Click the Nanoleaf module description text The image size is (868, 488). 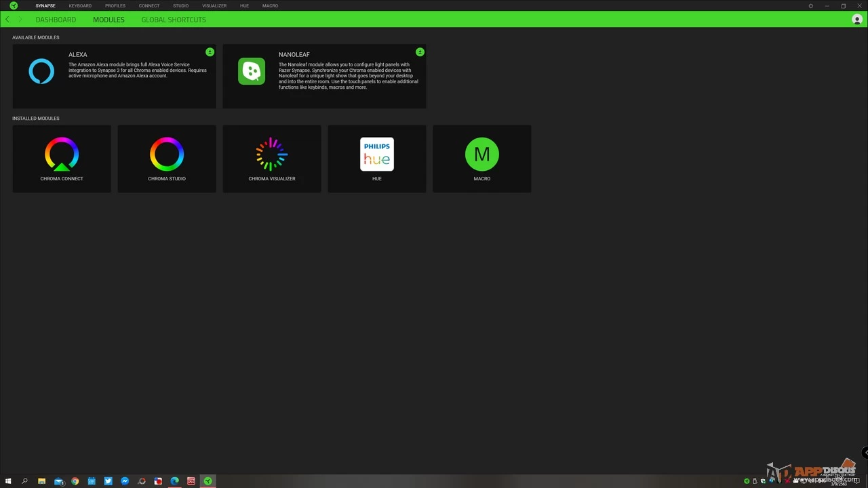click(x=349, y=76)
